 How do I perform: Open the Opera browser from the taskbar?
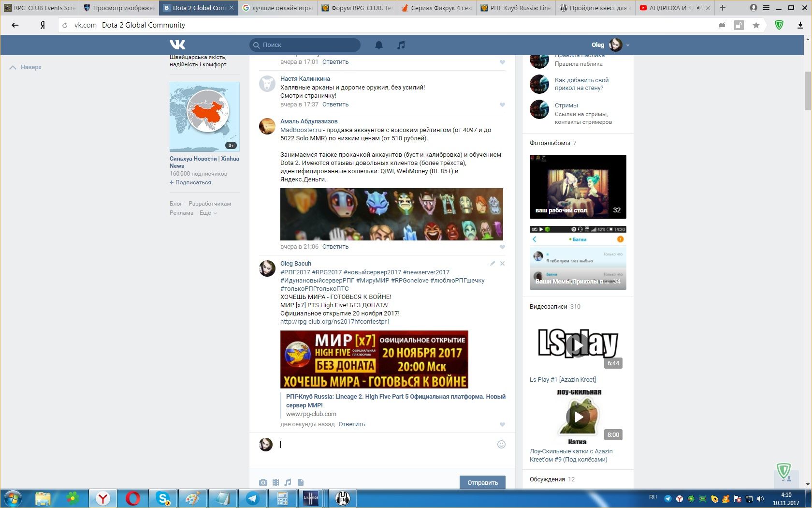point(133,498)
